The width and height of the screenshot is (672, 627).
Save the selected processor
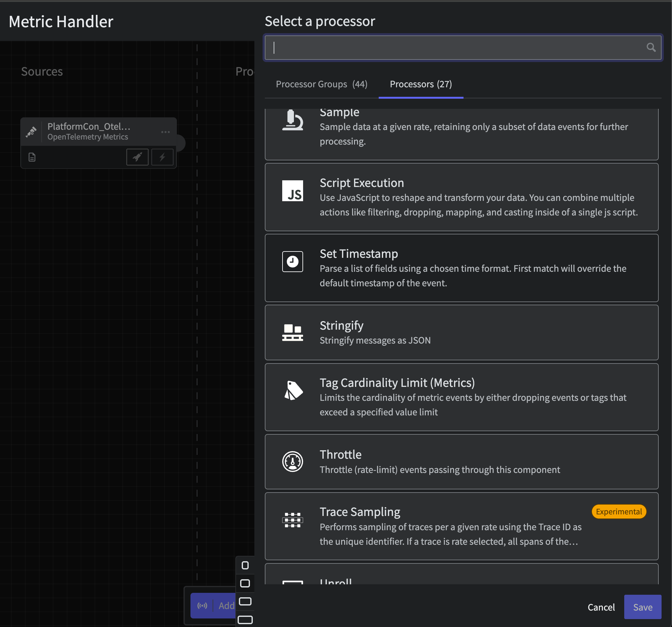point(643,607)
